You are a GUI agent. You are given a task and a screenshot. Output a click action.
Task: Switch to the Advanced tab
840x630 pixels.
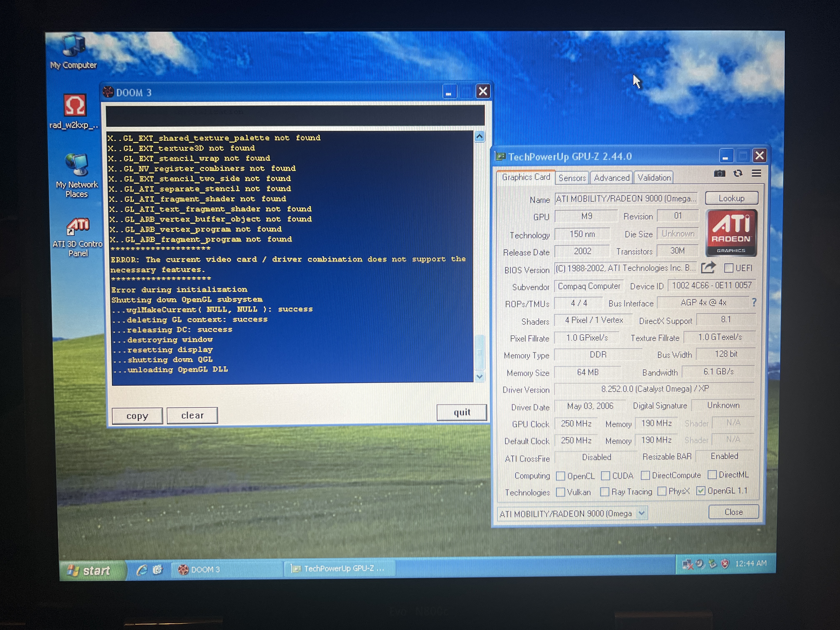point(611,178)
